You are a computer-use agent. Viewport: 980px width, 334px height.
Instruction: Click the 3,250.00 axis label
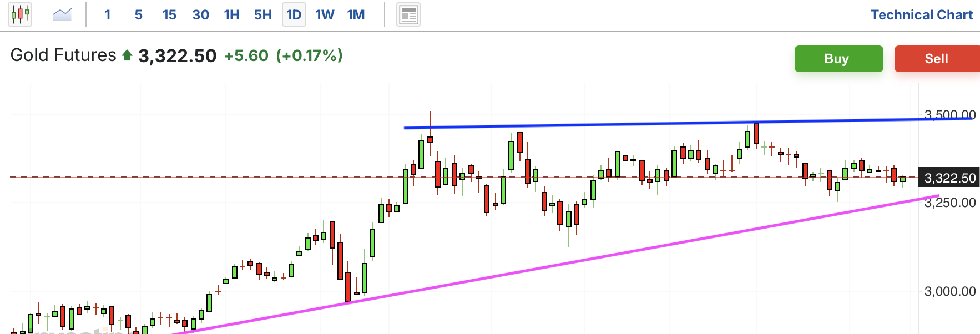click(x=949, y=203)
